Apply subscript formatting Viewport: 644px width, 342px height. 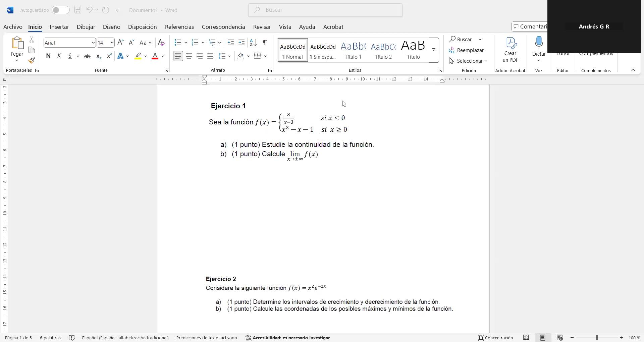click(x=98, y=56)
